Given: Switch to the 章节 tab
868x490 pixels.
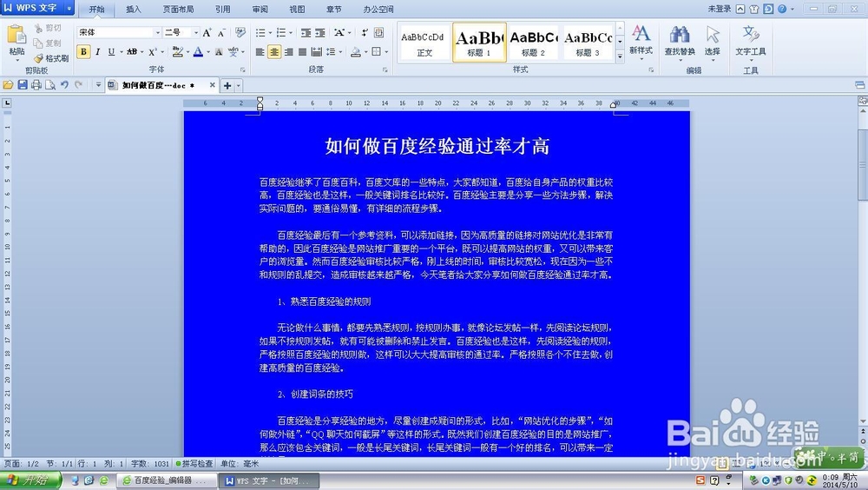Looking at the screenshot, I should click(x=334, y=9).
